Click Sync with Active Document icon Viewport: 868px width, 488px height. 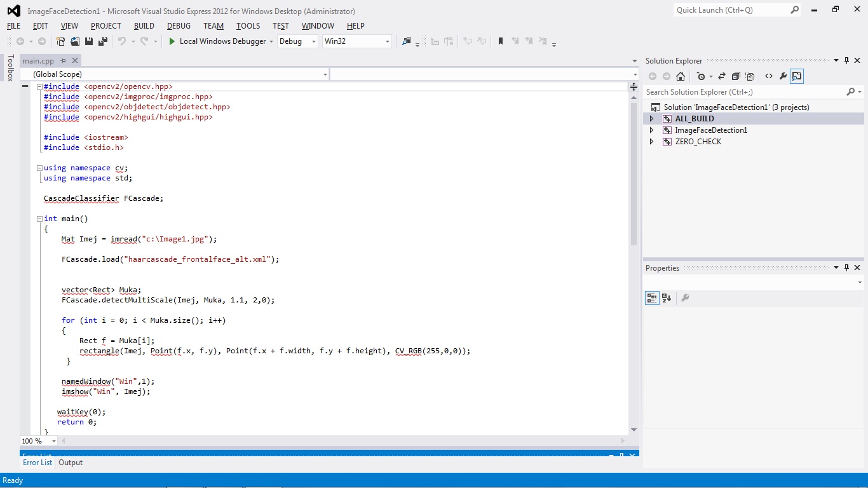tap(722, 76)
